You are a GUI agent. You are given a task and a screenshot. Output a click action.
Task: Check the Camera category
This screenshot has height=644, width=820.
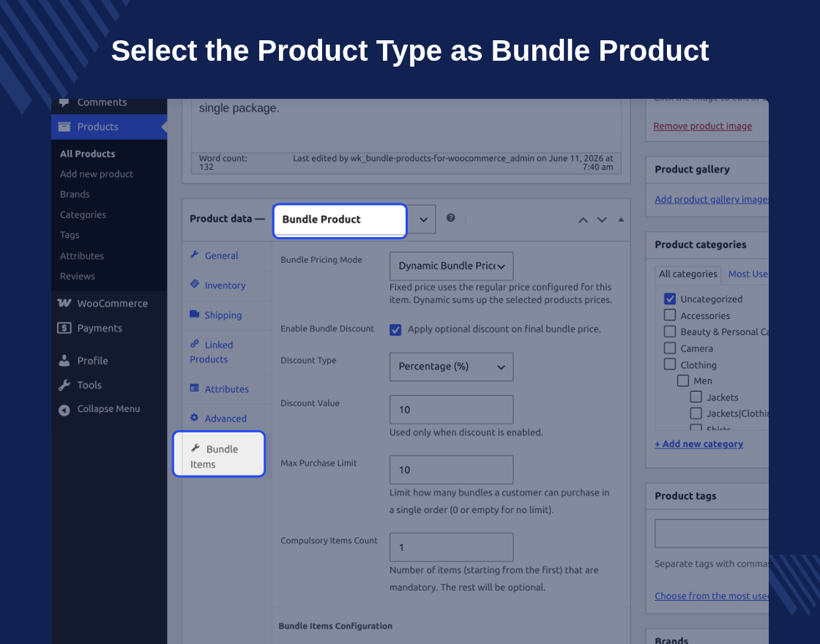pyautogui.click(x=670, y=348)
